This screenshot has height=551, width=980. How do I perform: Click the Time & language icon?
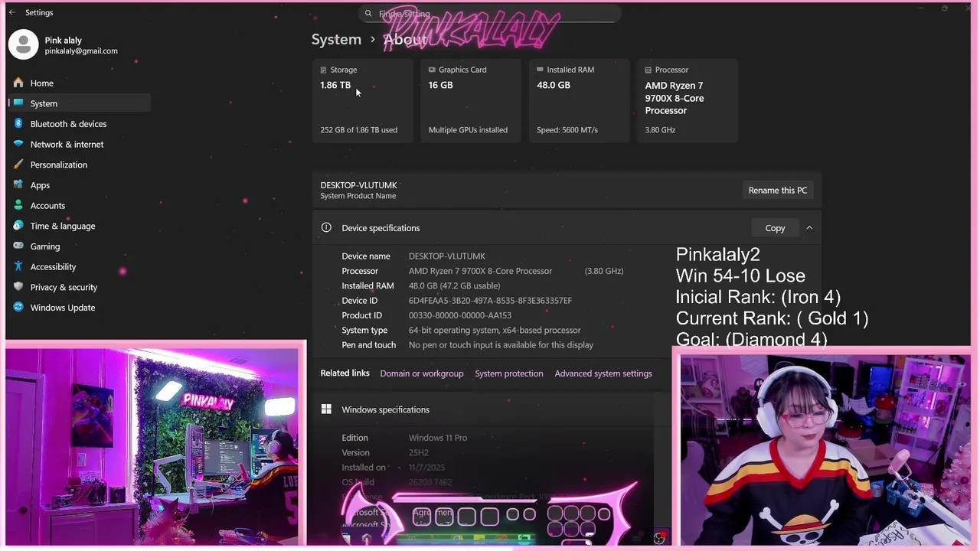(18, 226)
